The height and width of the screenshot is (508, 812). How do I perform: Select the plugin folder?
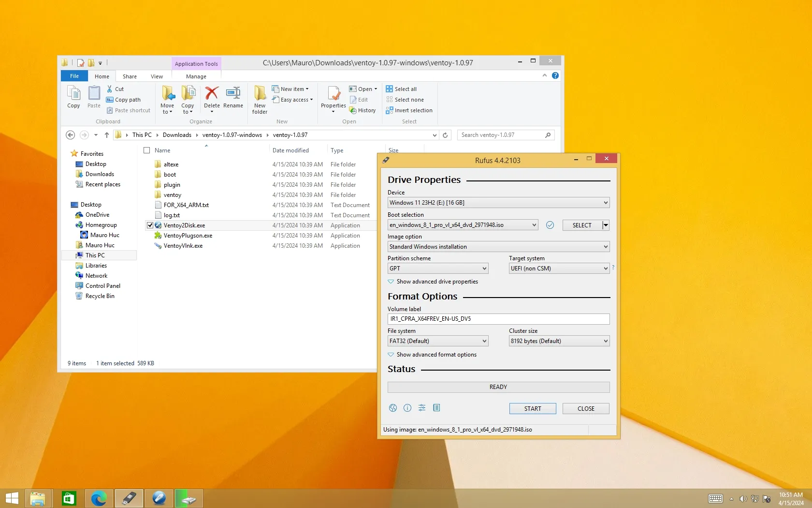coord(172,185)
